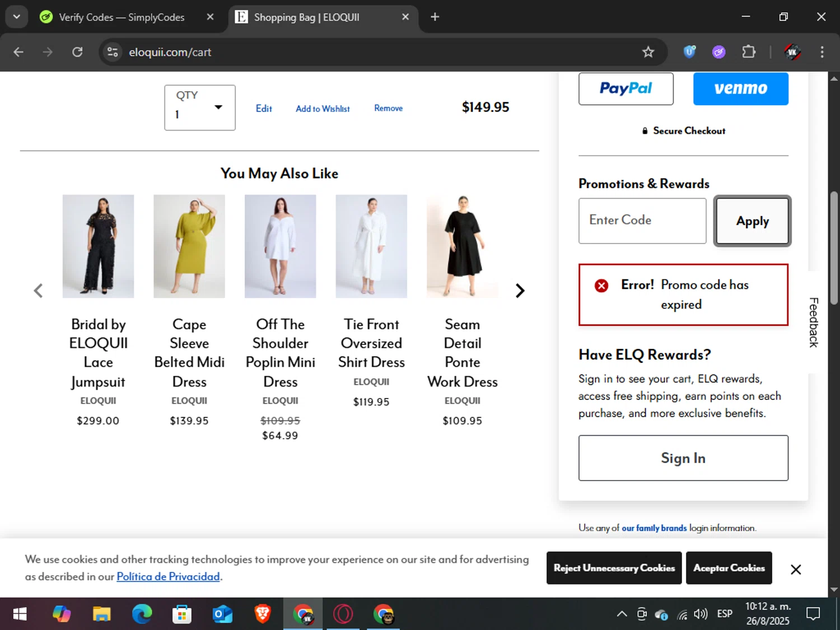Viewport: 840px width, 630px height.
Task: Launch Brave browser from the taskbar
Action: tap(263, 614)
